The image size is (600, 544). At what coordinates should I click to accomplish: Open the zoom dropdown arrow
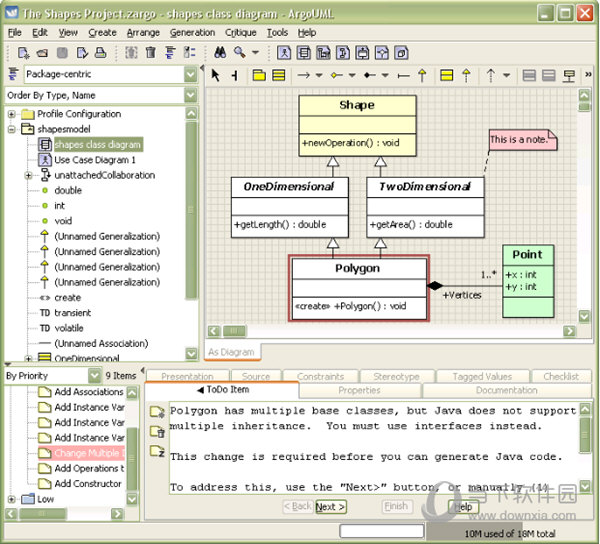(256, 53)
